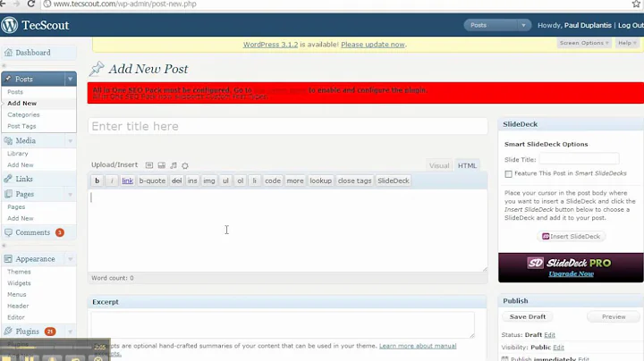Switch to the HTML editor tab
The width and height of the screenshot is (644, 361).
(x=467, y=165)
